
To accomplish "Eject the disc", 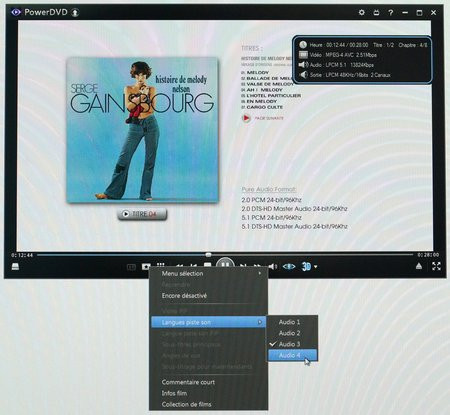I will coord(419,266).
